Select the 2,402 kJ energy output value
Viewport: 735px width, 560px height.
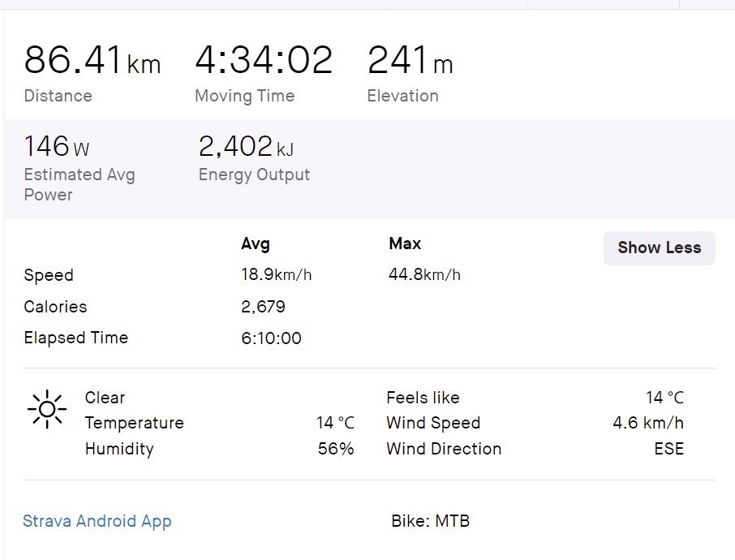coord(246,147)
